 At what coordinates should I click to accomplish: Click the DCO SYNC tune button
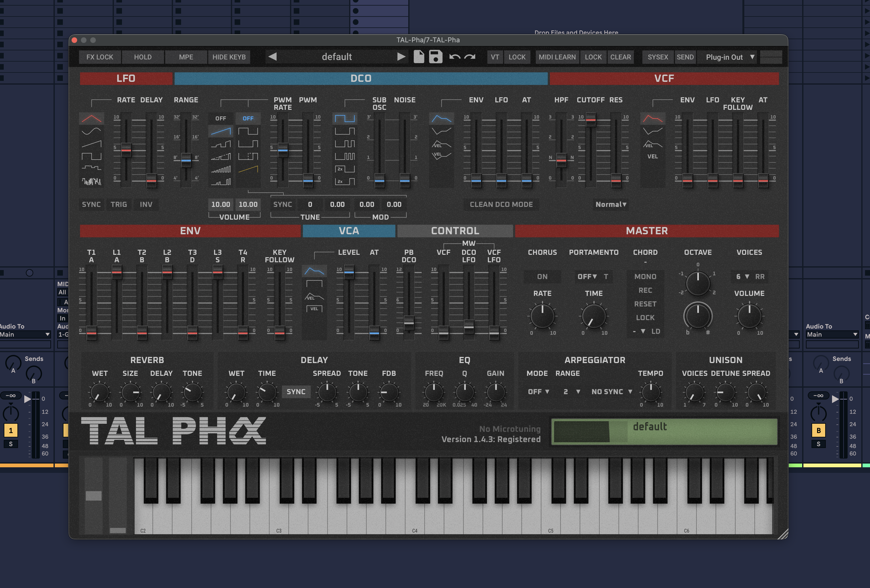(x=282, y=204)
